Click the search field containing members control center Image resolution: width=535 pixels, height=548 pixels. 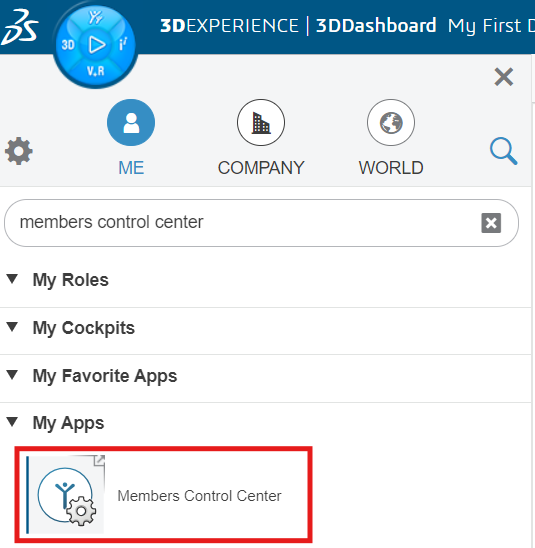click(261, 223)
